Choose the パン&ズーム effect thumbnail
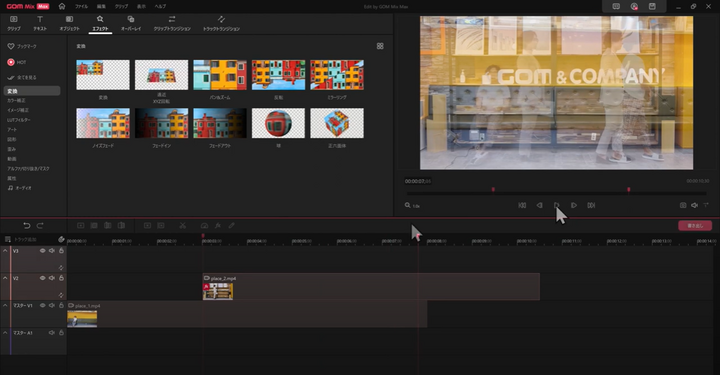The width and height of the screenshot is (720, 375). point(220,75)
